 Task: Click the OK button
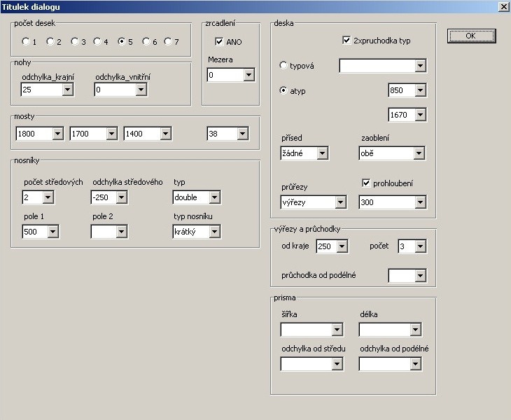point(470,36)
